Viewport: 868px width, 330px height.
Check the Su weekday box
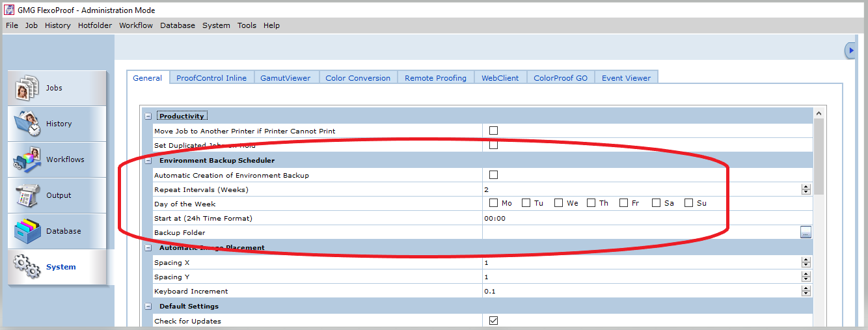pos(688,203)
